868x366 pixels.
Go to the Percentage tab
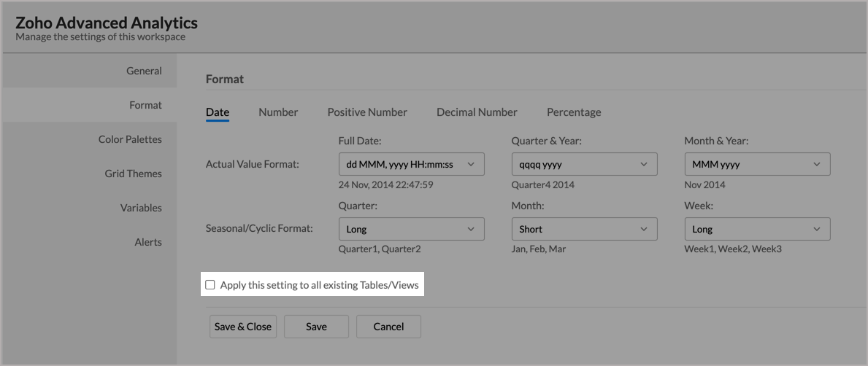(x=574, y=112)
